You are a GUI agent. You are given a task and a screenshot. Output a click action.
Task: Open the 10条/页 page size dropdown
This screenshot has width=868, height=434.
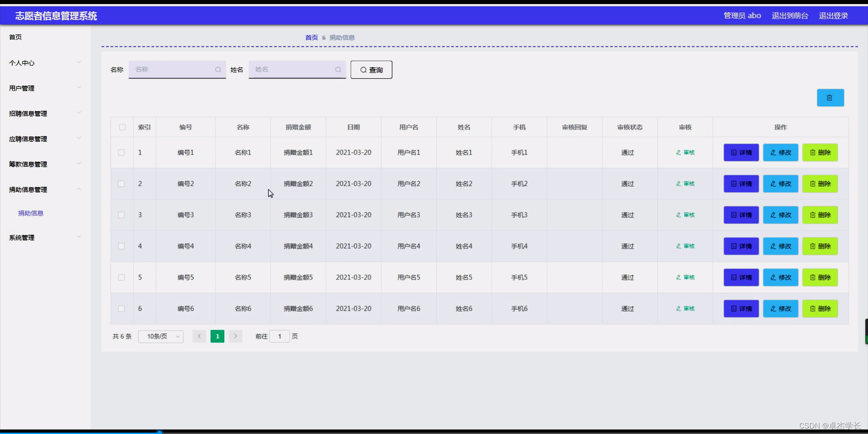tap(160, 336)
